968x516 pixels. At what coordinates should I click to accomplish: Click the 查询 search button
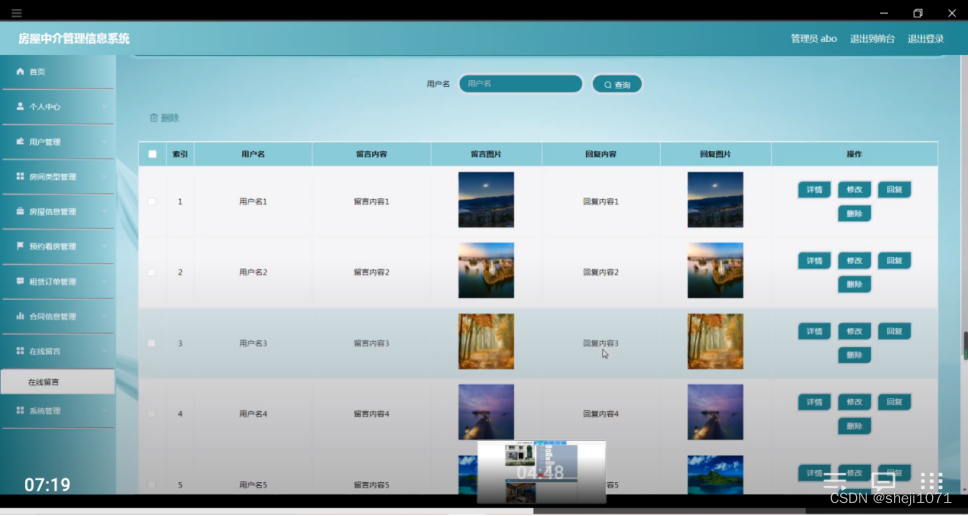617,85
